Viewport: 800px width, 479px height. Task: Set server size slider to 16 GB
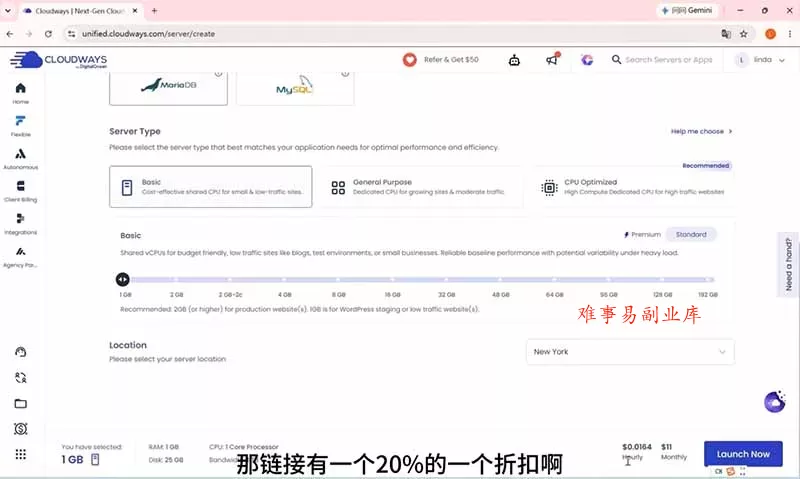pos(392,280)
